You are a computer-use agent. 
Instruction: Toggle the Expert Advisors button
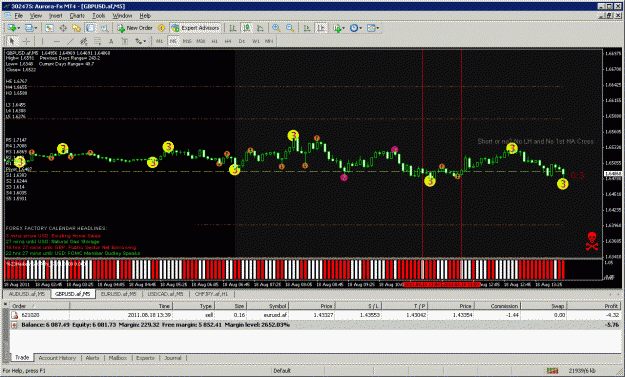(x=196, y=28)
